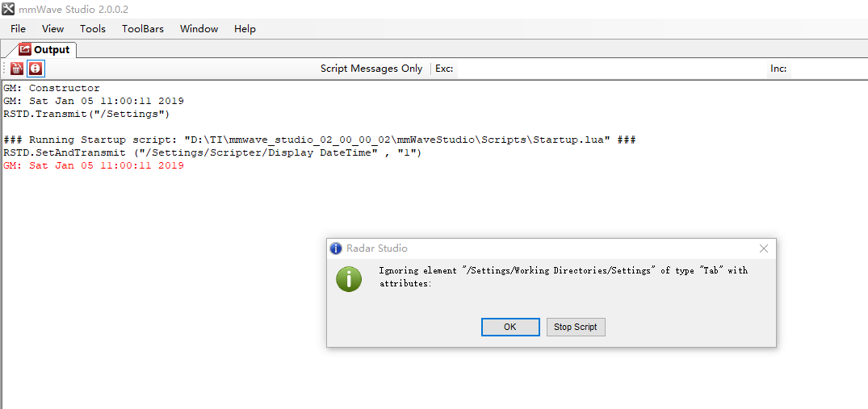Open the Tools menu
868x409 pixels.
click(92, 29)
